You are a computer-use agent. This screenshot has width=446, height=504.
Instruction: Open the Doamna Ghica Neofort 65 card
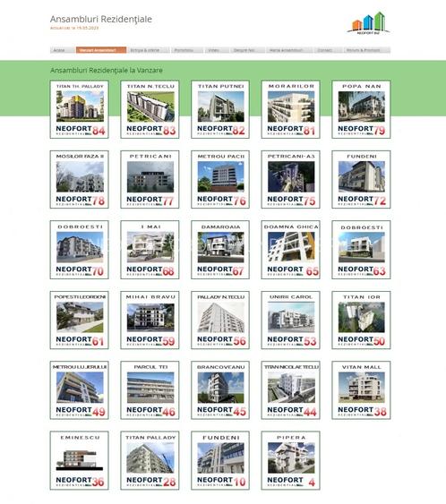291,250
